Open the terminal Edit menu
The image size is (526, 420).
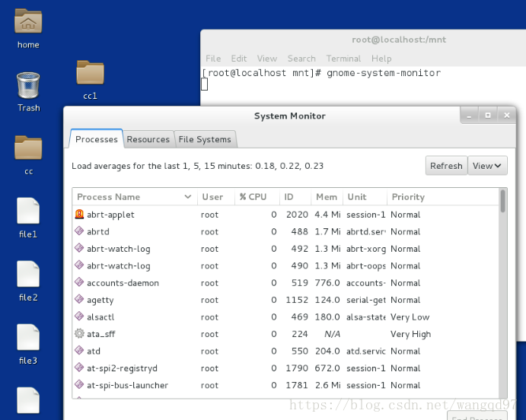(238, 59)
